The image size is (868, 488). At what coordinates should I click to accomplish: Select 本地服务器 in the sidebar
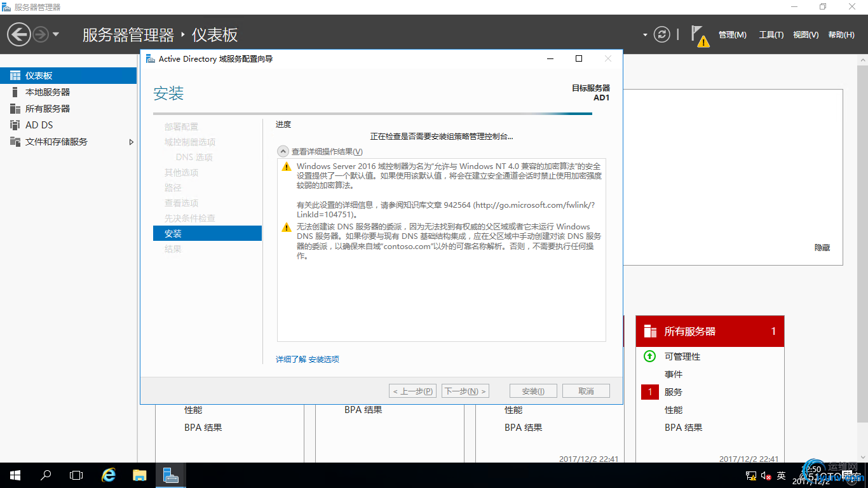click(x=68, y=92)
